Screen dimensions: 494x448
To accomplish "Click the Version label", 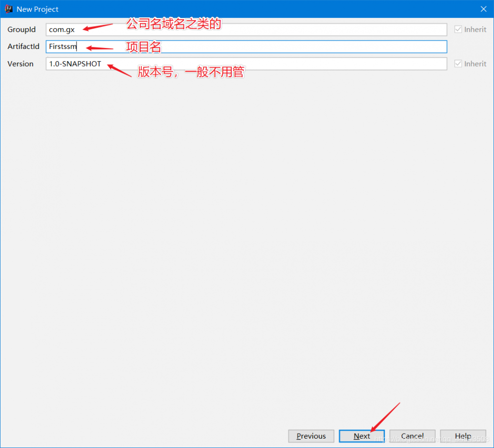I will click(21, 64).
